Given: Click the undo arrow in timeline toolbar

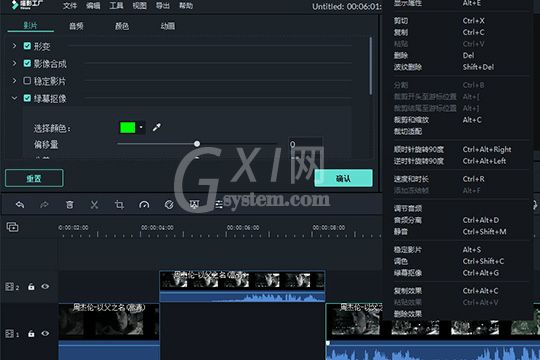Looking at the screenshot, I should (x=20, y=205).
